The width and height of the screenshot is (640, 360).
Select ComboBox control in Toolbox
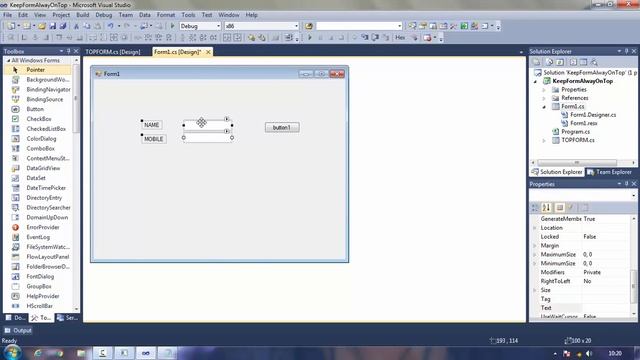(39, 149)
